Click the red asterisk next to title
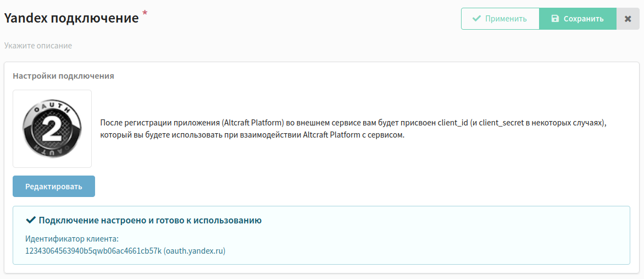This screenshot has height=279, width=644. [x=145, y=14]
